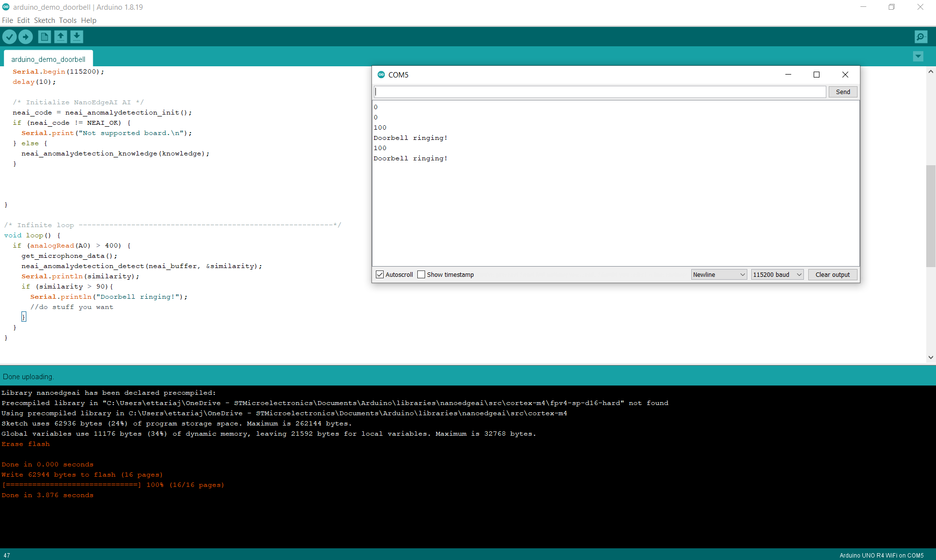The width and height of the screenshot is (936, 560).
Task: Click the Arduino logo in the title bar
Action: [6, 7]
